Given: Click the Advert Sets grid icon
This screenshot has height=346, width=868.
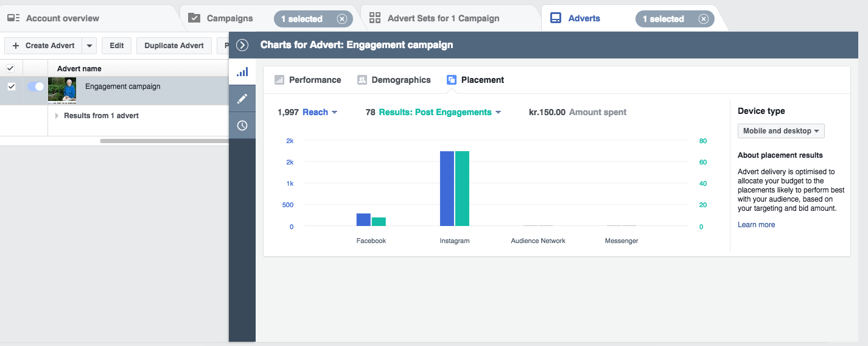Looking at the screenshot, I should click(375, 18).
